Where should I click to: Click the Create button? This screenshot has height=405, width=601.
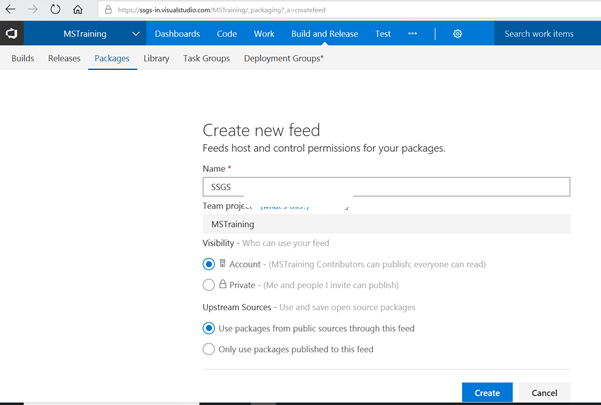487,392
